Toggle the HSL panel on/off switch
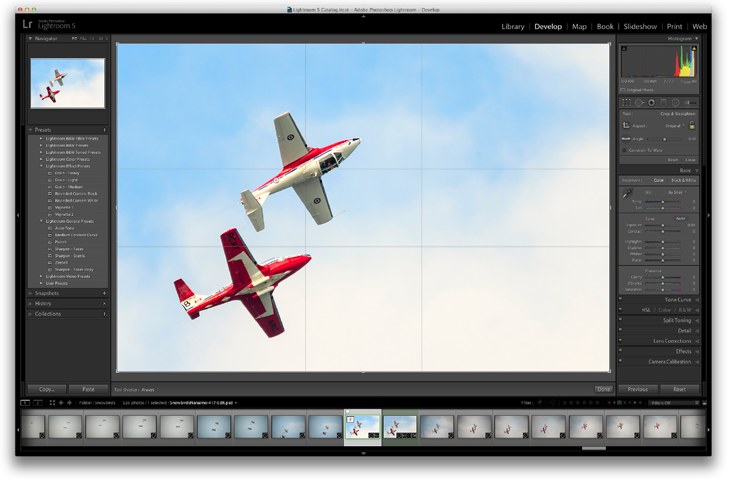This screenshot has width=731, height=483. coord(621,310)
